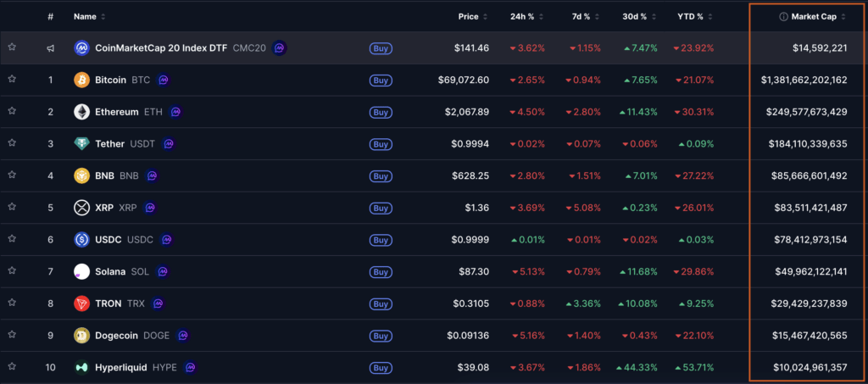This screenshot has width=868, height=384.
Task: Star Bitcoin to add to watchlist
Action: coord(12,80)
